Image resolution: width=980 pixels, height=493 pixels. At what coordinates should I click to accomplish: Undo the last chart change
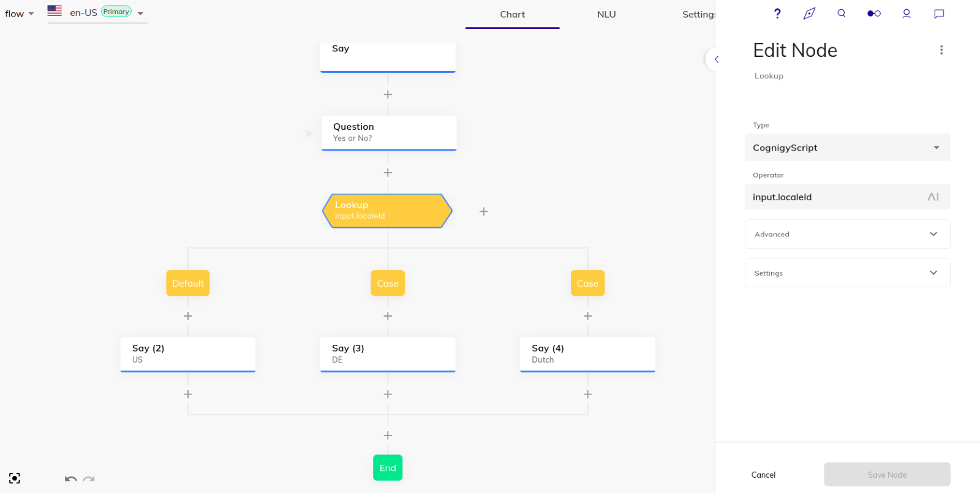70,479
